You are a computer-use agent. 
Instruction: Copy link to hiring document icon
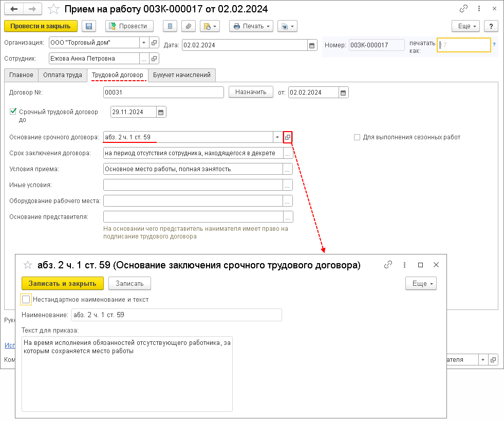463,9
